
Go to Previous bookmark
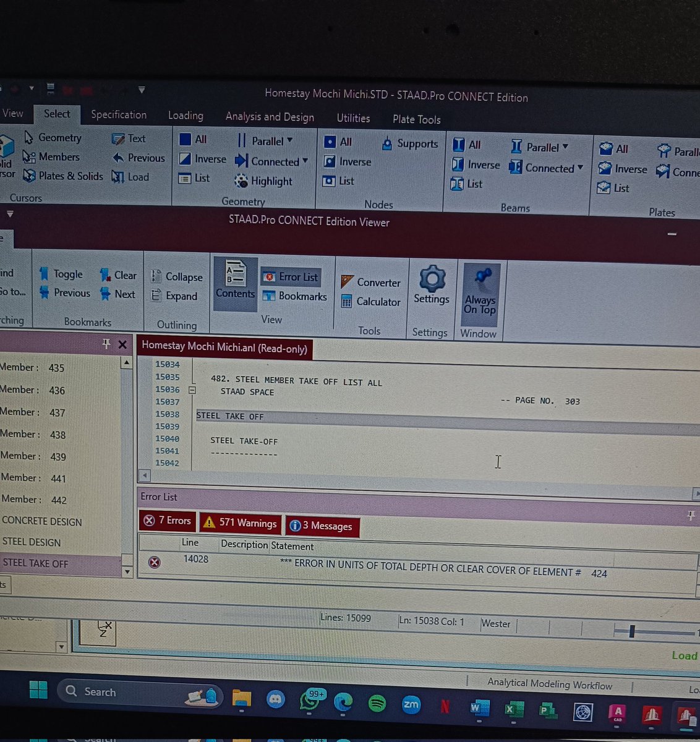64,292
